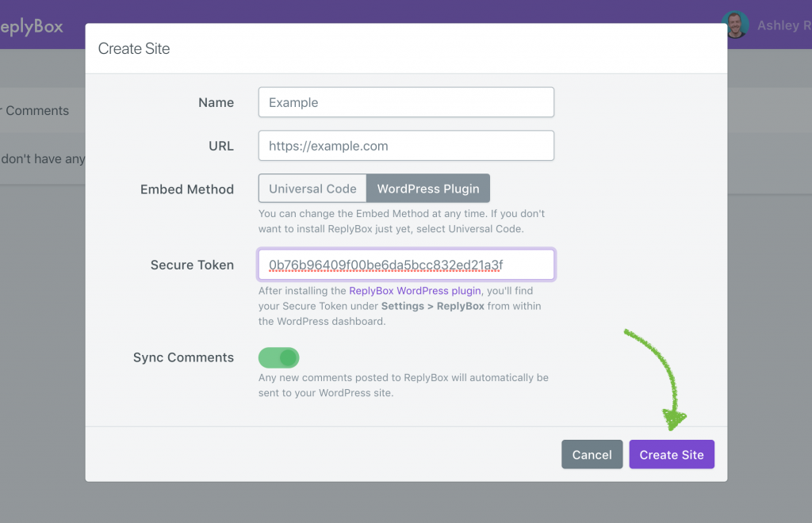812x523 pixels.
Task: Toggle the Sync Comments switch off
Action: [278, 357]
